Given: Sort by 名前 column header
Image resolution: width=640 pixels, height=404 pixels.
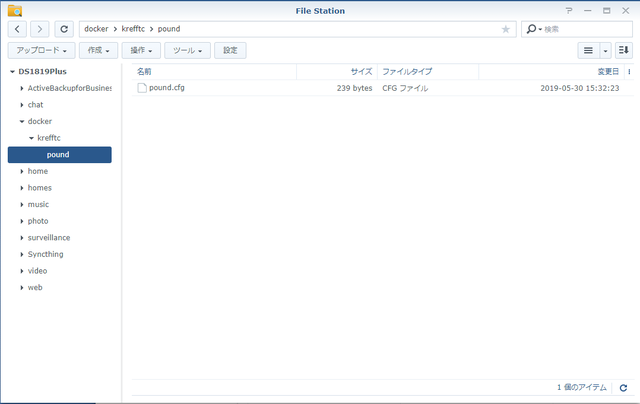Looking at the screenshot, I should [x=214, y=72].
